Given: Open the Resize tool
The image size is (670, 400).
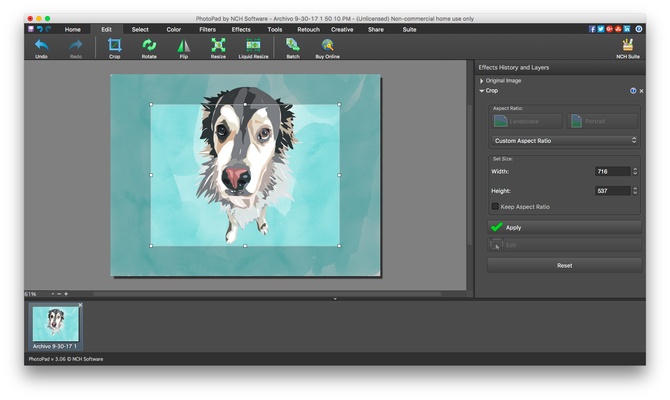Looking at the screenshot, I should (x=218, y=48).
